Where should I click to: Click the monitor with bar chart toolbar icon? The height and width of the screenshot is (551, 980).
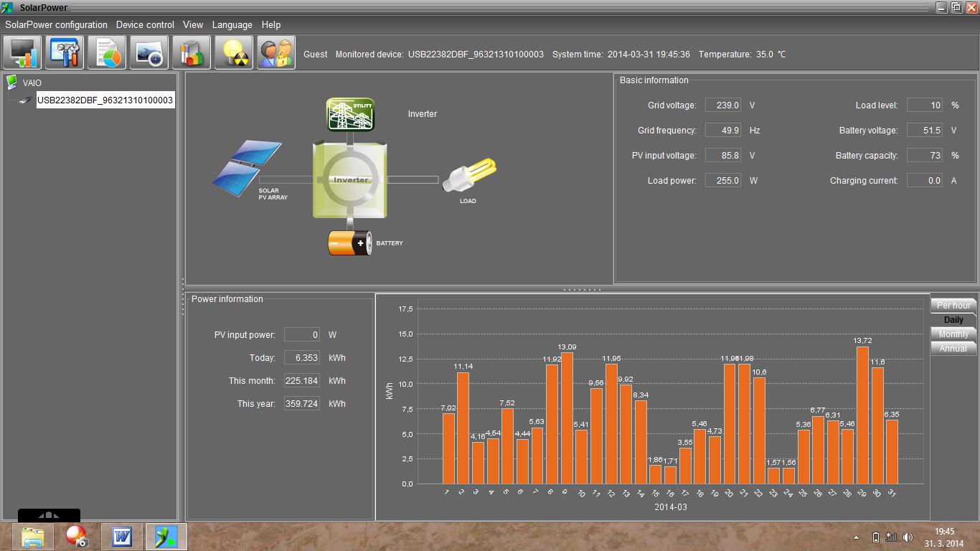click(22, 53)
